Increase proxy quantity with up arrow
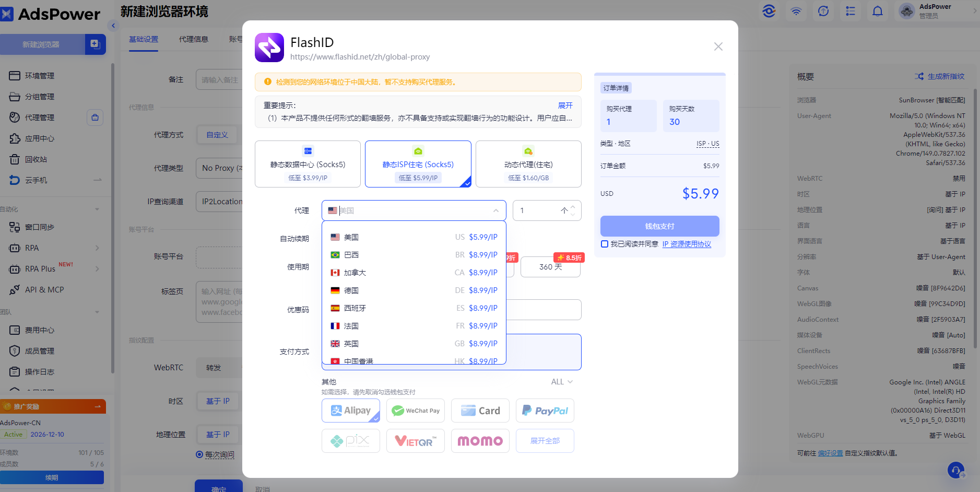980x492 pixels. coord(573,207)
